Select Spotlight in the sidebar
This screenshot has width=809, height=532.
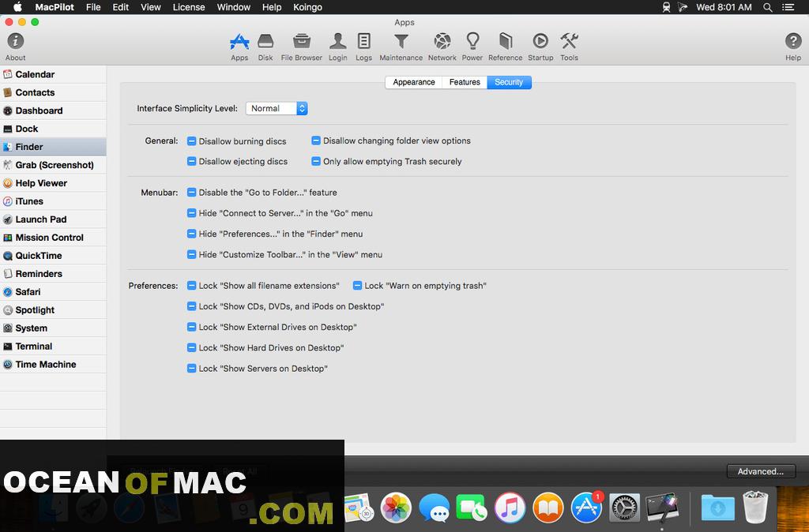[53, 310]
